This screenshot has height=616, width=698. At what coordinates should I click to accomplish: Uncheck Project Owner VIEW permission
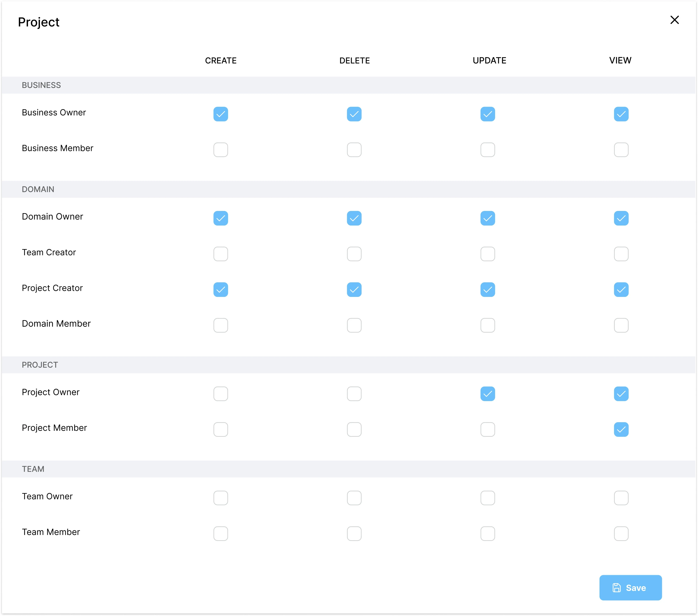(x=621, y=394)
